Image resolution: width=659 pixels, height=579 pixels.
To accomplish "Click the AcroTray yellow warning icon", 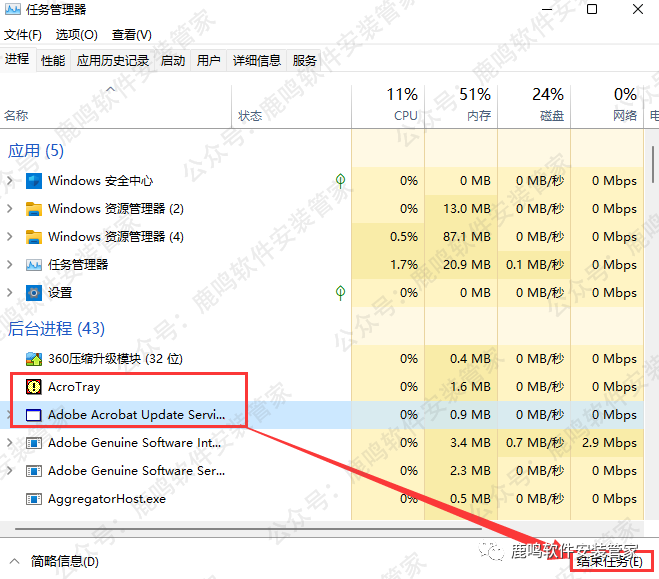I will [x=34, y=387].
